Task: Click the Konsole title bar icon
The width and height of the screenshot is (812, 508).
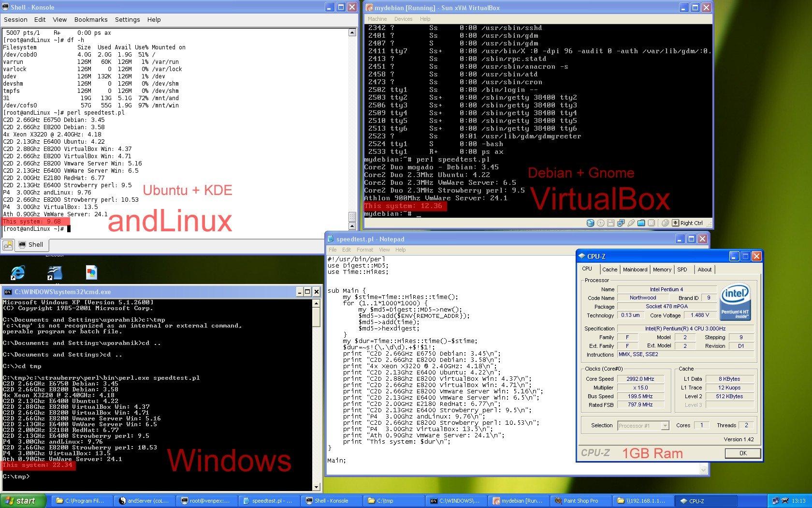Action: [x=6, y=7]
